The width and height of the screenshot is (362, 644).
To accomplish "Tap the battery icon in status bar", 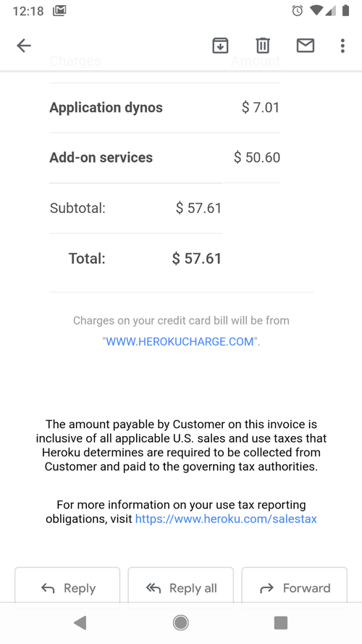I will coord(345,11).
